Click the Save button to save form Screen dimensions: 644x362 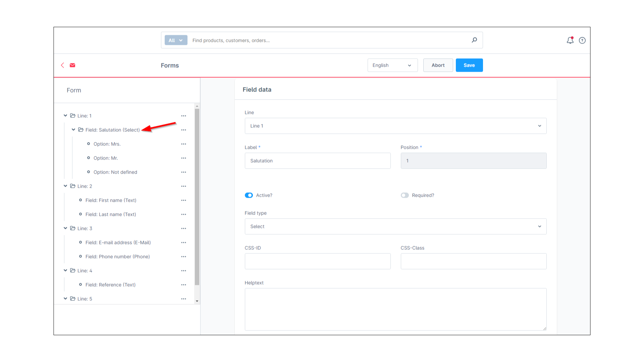pos(469,65)
